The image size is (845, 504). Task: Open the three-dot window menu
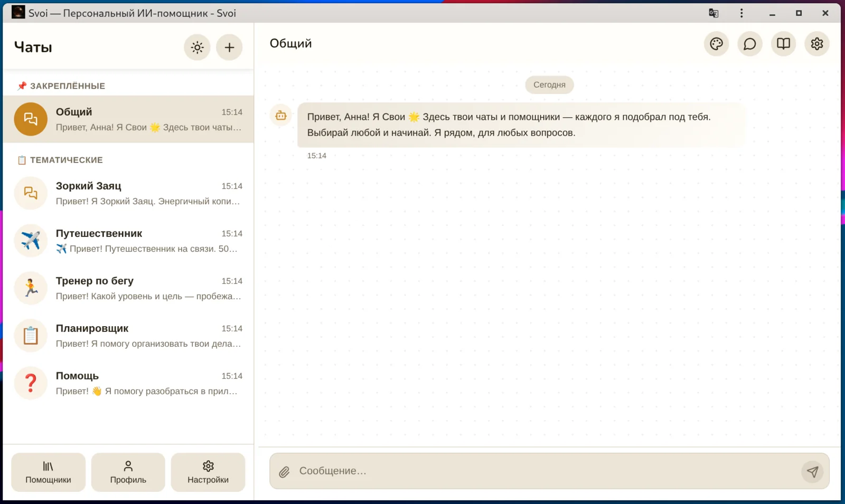click(x=741, y=13)
